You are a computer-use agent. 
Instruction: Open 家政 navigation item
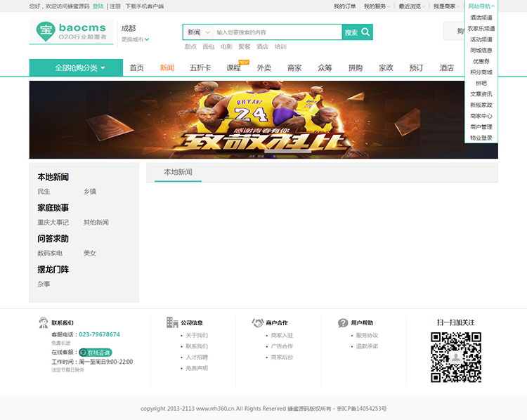pyautogui.click(x=386, y=68)
